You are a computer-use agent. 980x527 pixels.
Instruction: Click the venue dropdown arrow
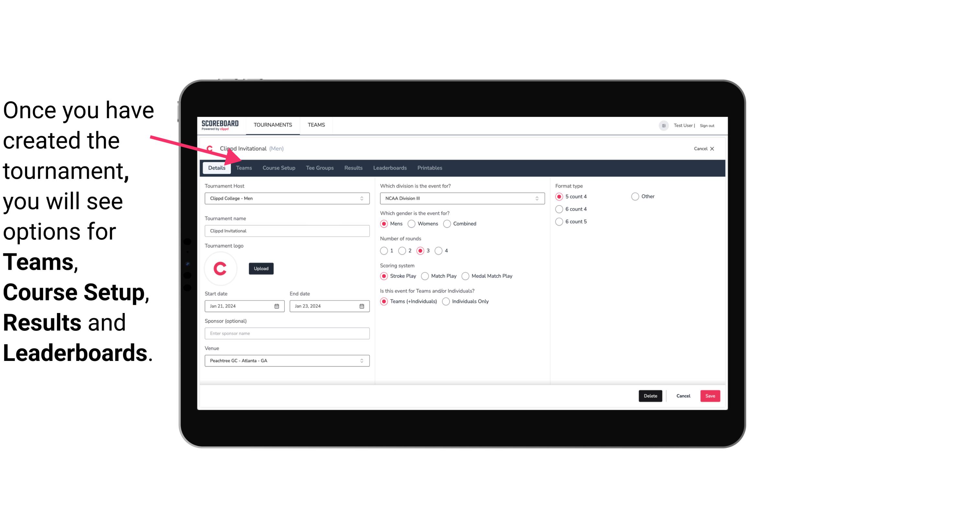pos(362,360)
